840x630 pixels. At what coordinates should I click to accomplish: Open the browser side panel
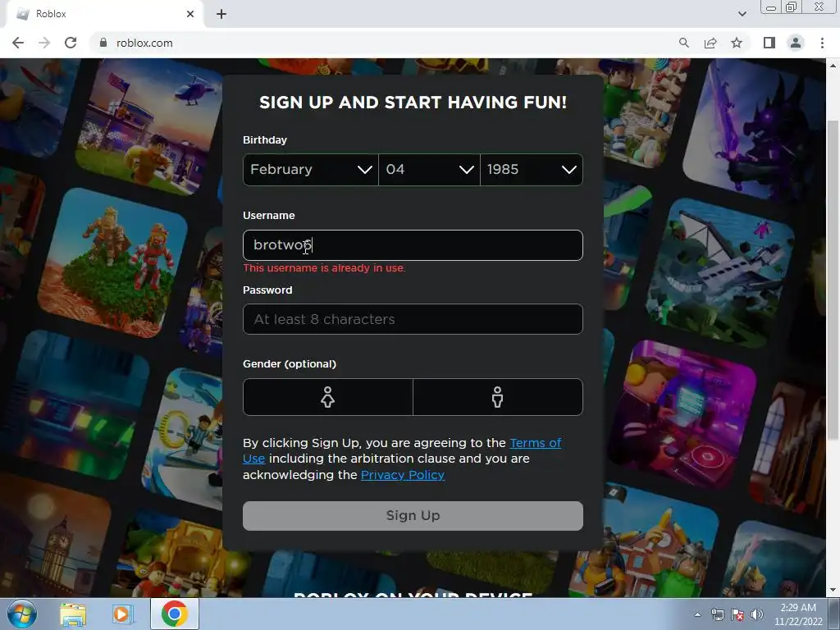pyautogui.click(x=769, y=43)
